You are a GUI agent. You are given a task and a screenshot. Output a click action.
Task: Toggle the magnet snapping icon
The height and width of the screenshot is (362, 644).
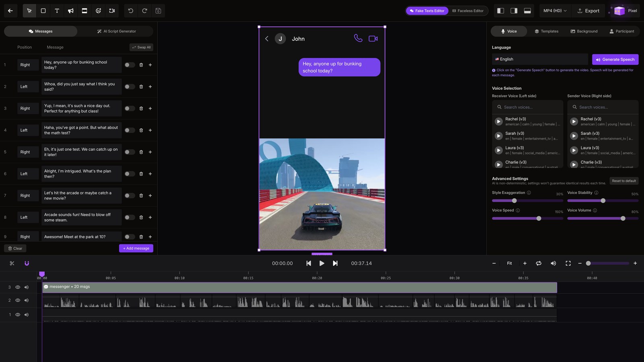click(27, 263)
